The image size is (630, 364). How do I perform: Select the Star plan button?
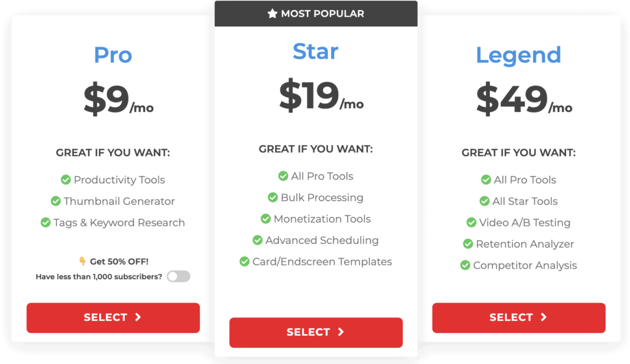316,333
